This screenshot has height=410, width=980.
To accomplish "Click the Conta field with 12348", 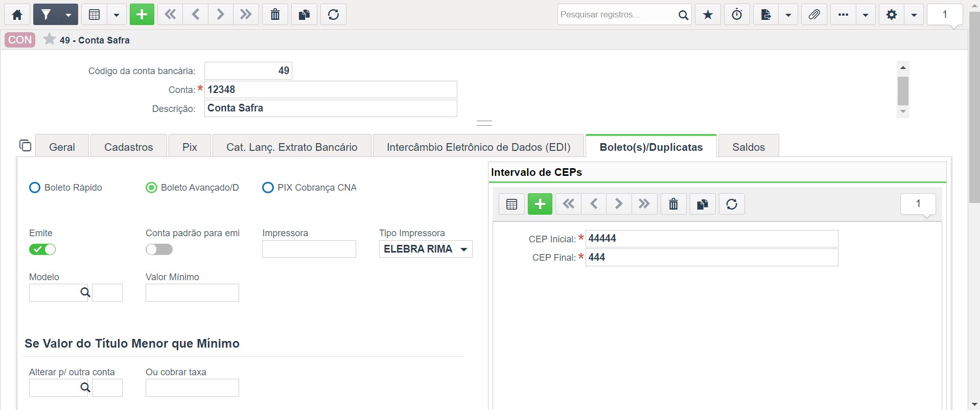I will [x=331, y=89].
